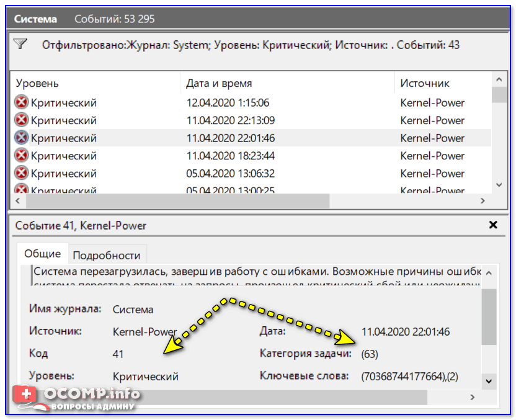Switch to the Подробности tab
This screenshot has height=420, width=516.
coord(107,255)
